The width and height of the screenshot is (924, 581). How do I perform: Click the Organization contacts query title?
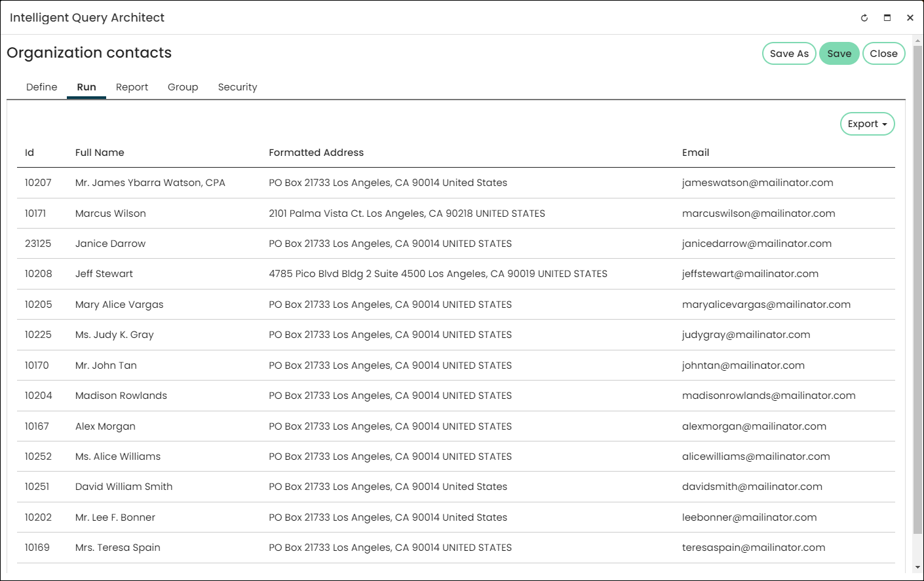pos(89,53)
